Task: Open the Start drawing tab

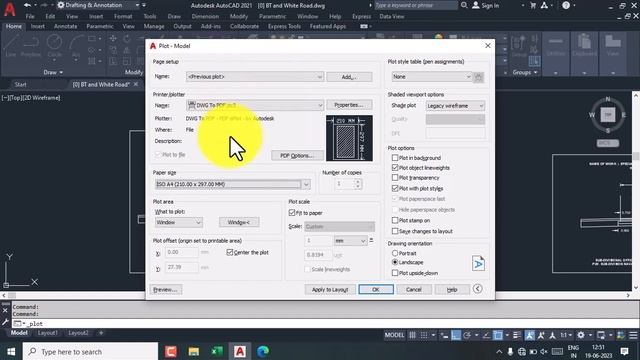Action: pos(20,84)
